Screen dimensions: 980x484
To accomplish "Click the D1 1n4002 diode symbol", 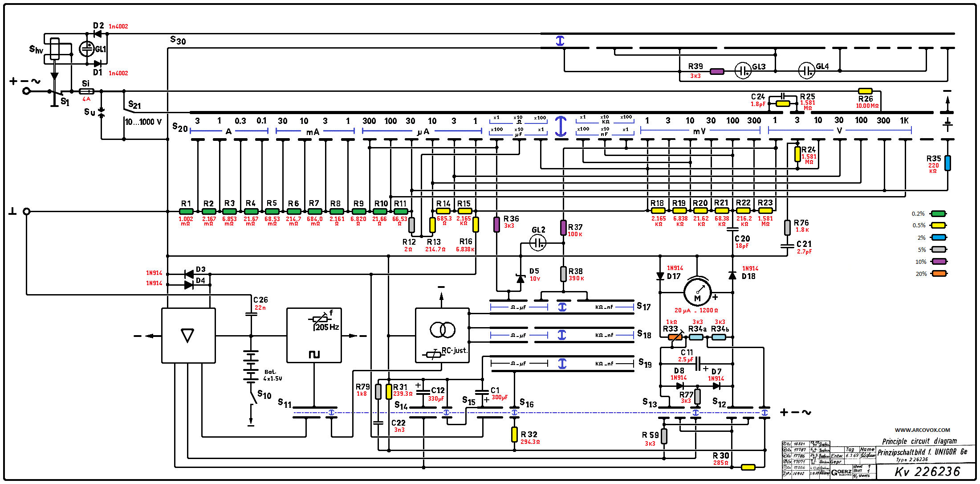I will pos(98,64).
